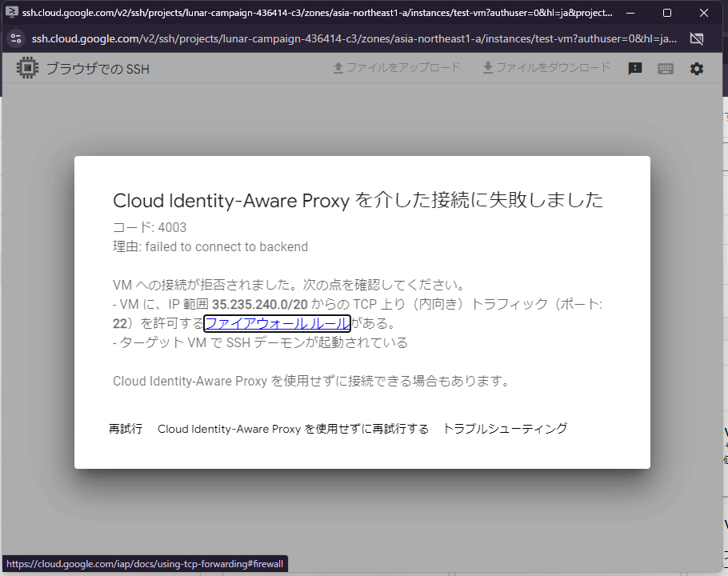This screenshot has width=728, height=576.
Task: Click the 使用せずに接続できる場合もあります line
Action: (x=311, y=381)
